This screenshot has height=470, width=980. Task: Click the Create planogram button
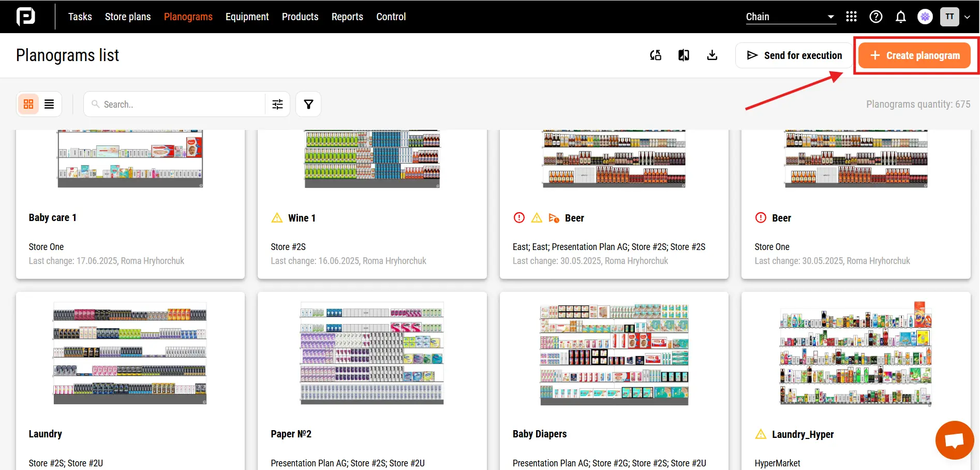click(x=915, y=55)
